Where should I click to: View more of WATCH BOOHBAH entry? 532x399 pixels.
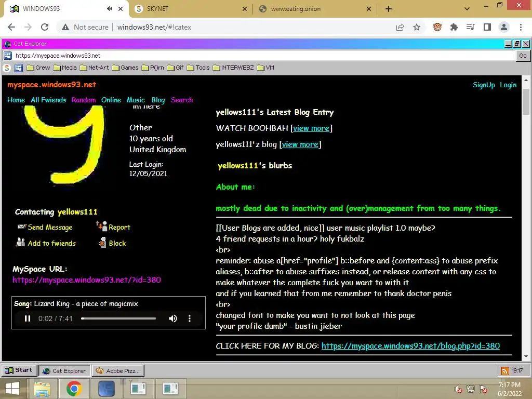click(x=311, y=128)
